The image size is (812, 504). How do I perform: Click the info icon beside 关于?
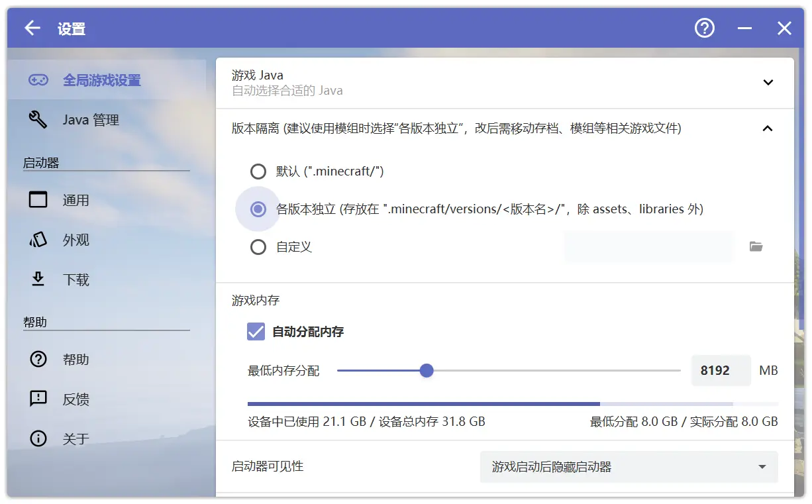coord(38,438)
